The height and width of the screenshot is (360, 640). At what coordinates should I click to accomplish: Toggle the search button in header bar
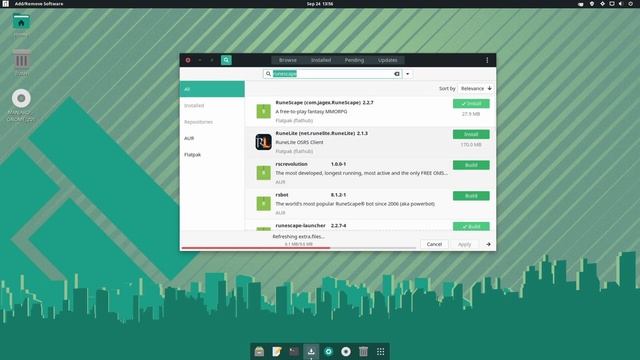point(226,60)
